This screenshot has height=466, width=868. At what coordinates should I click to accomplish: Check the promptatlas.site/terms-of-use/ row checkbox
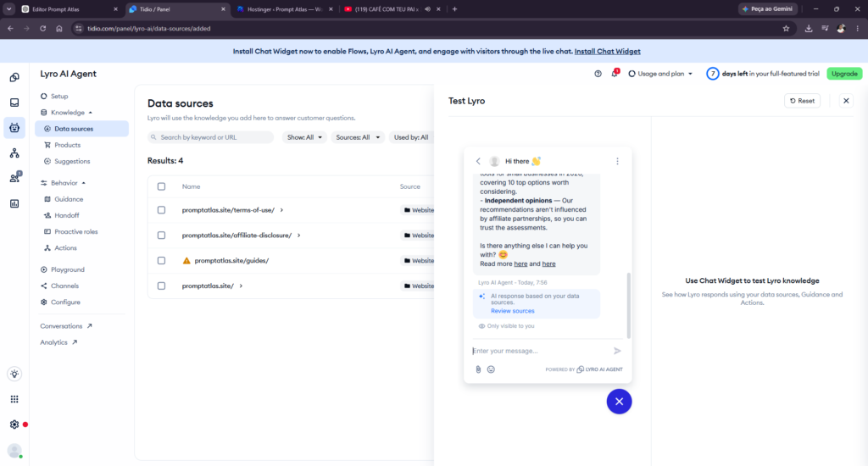(x=161, y=210)
